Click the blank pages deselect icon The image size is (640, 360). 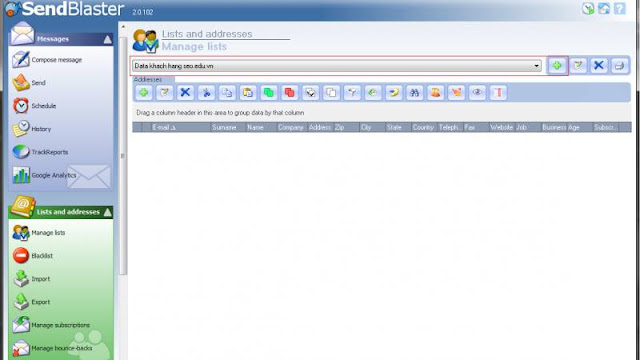point(331,93)
